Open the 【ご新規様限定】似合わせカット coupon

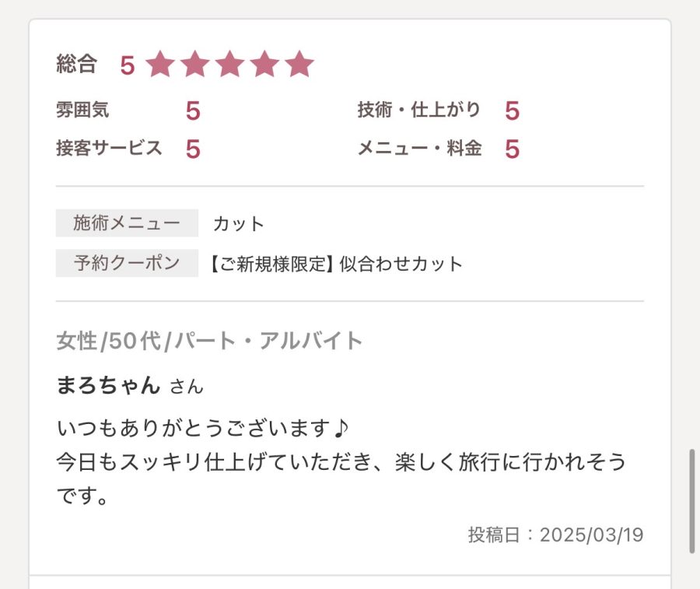(x=336, y=264)
